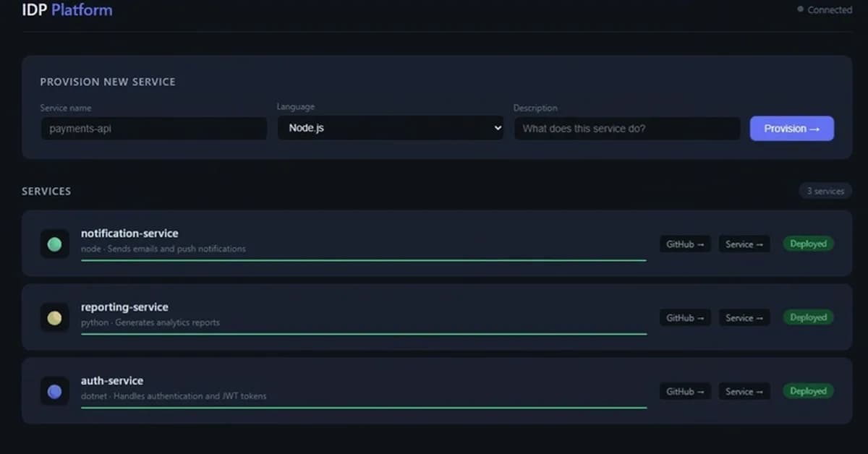The image size is (868, 454).
Task: Open GitHub arrow link for auth-service
Action: [x=684, y=391]
